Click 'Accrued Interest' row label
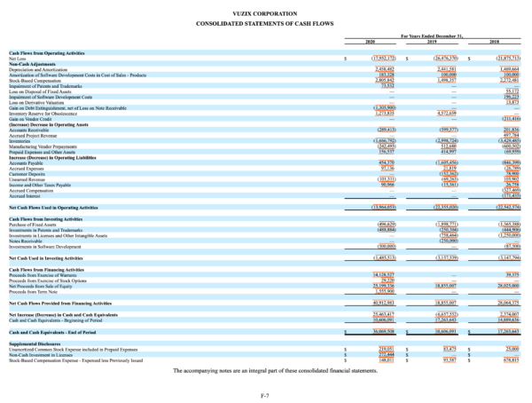 point(25,196)
